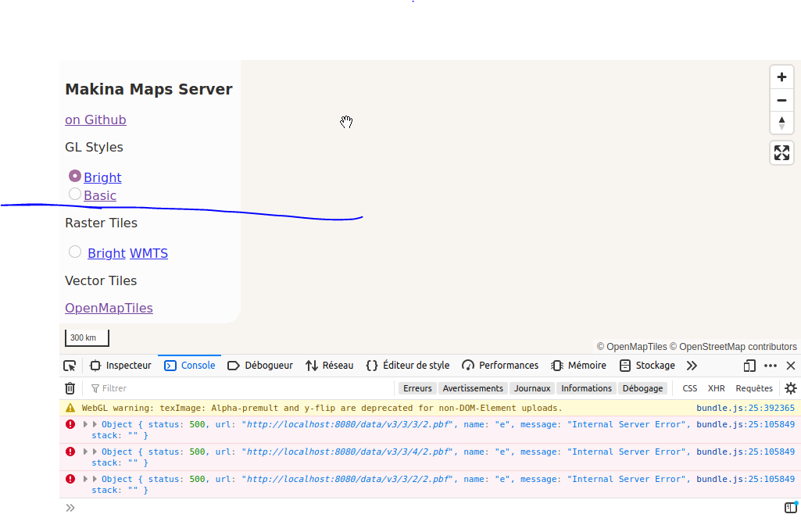This screenshot has width=801, height=532.
Task: Open the responsive design mode icon
Action: [749, 365]
